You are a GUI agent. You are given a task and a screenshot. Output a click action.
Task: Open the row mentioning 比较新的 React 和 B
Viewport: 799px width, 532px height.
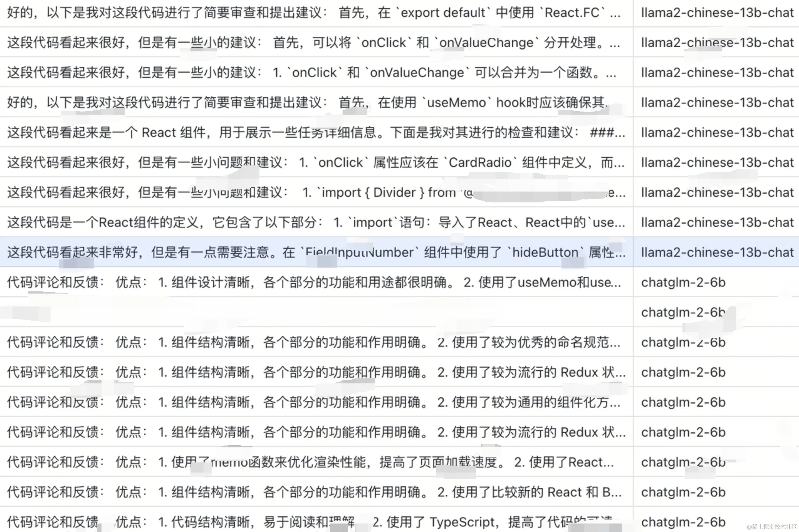[x=314, y=492]
